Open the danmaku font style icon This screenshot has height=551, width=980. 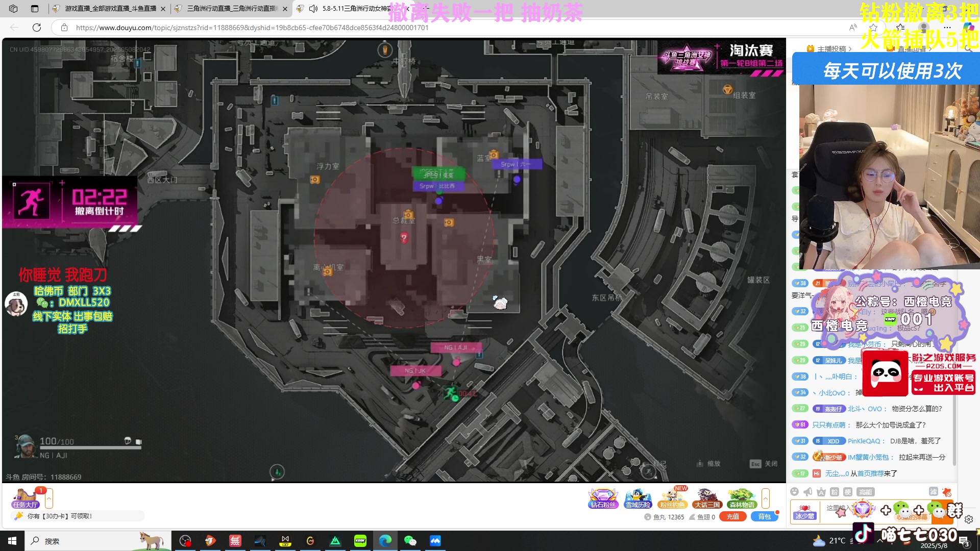(x=821, y=492)
